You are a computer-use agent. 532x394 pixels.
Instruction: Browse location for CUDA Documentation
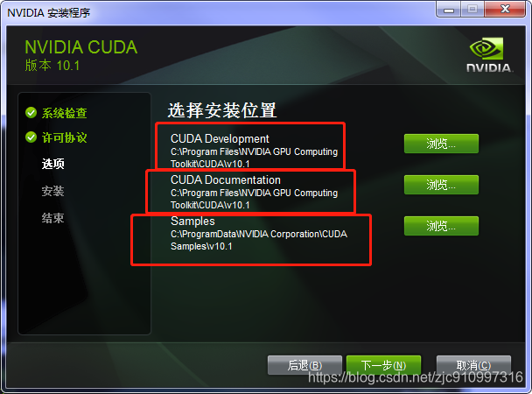click(x=441, y=185)
